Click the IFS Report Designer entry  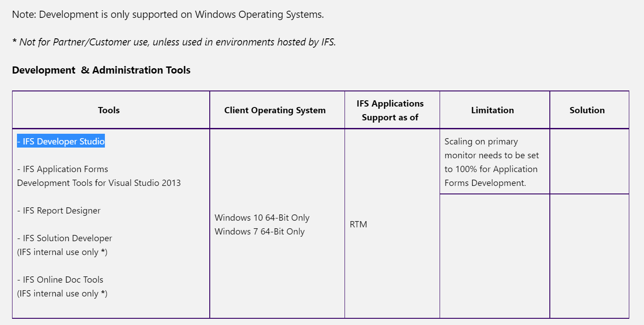59,211
